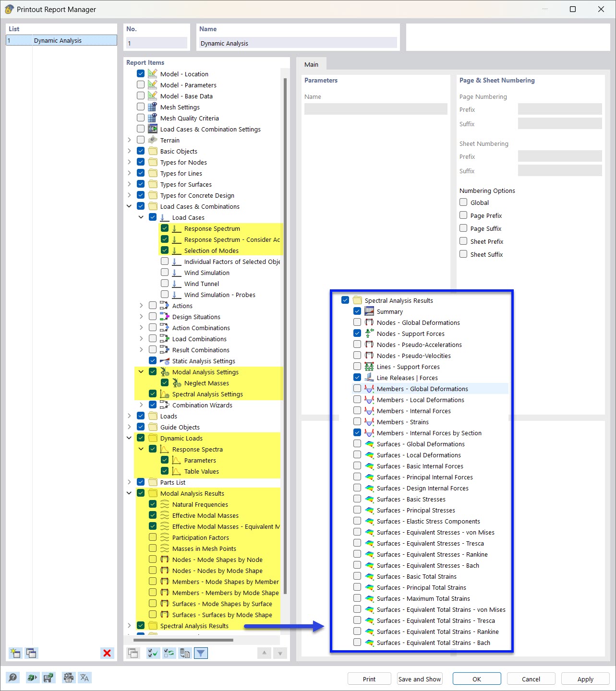Screen dimensions: 616x691
Task: Expand the Terrain tree item
Action: 129,140
